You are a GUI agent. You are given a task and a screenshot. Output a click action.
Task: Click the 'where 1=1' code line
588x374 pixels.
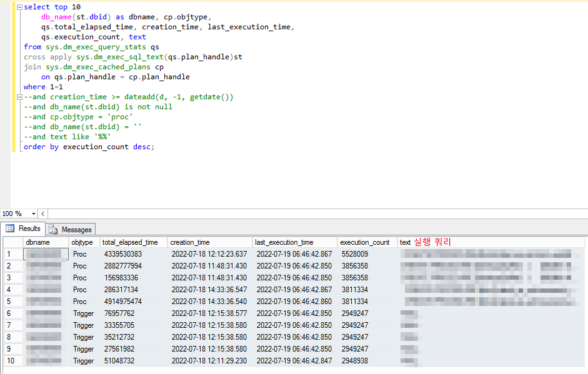coord(43,87)
